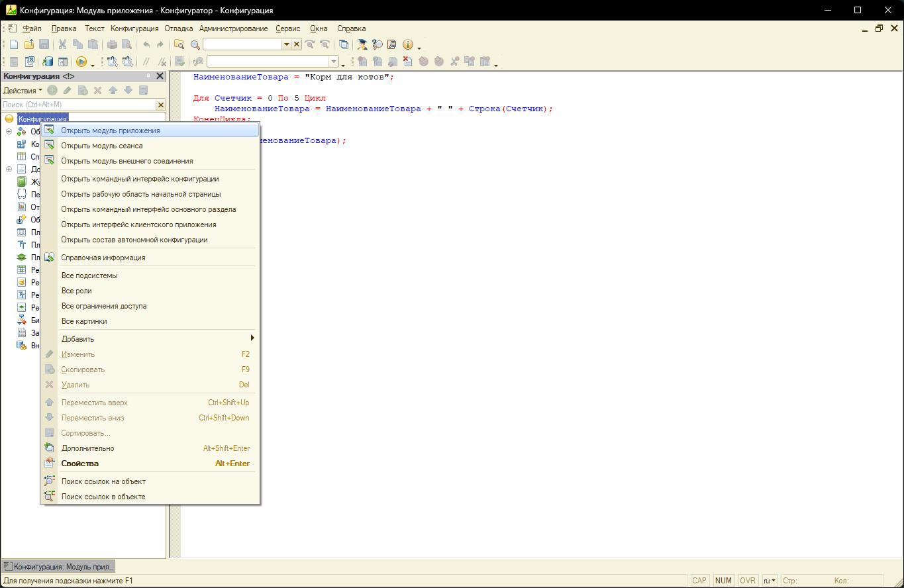904x588 pixels.
Task: Open the Добавить submenu
Action: coord(150,339)
